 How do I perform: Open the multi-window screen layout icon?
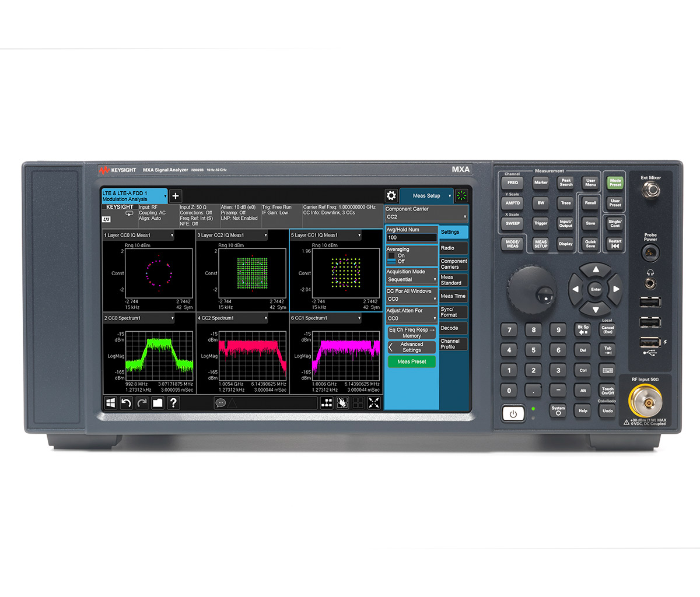[327, 403]
